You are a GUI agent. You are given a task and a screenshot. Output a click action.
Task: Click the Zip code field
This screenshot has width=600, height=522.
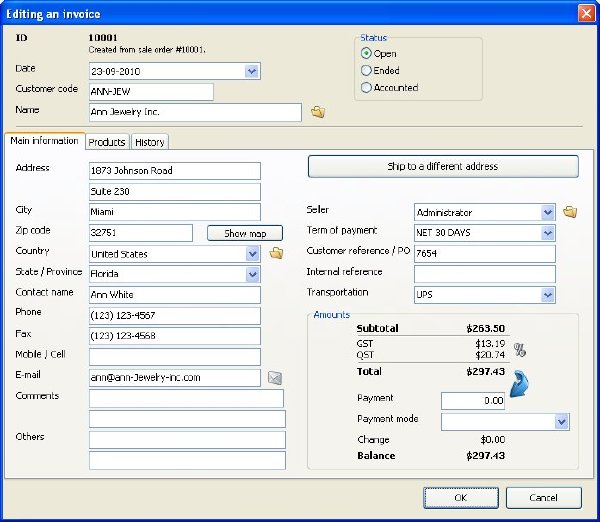click(141, 233)
